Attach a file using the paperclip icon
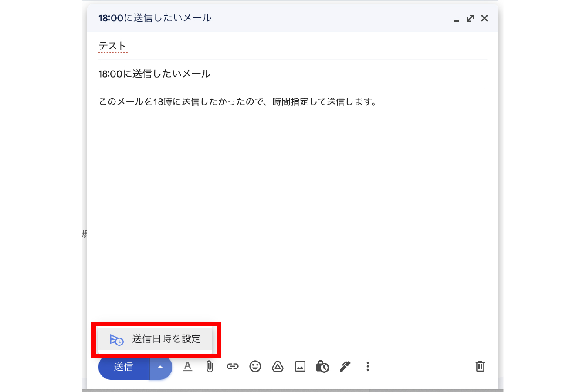The height and width of the screenshot is (392, 586). [x=210, y=366]
